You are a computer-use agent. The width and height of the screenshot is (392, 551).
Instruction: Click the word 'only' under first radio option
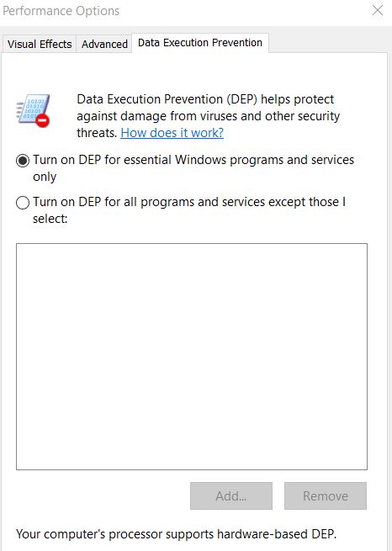(x=45, y=177)
